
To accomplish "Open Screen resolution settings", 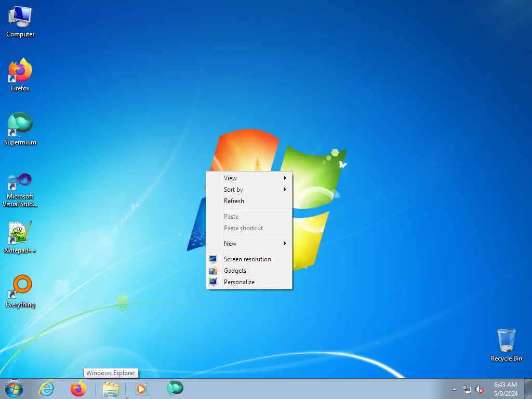I will point(249,259).
